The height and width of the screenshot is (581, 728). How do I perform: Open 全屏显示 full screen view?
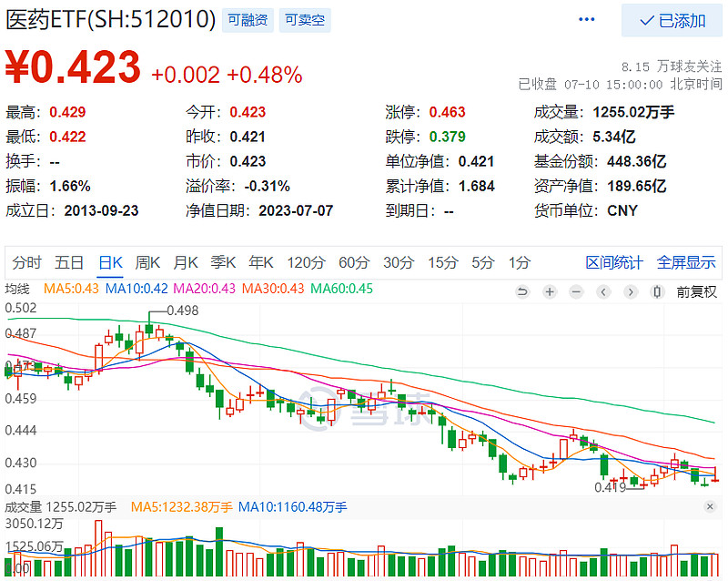[x=686, y=261]
